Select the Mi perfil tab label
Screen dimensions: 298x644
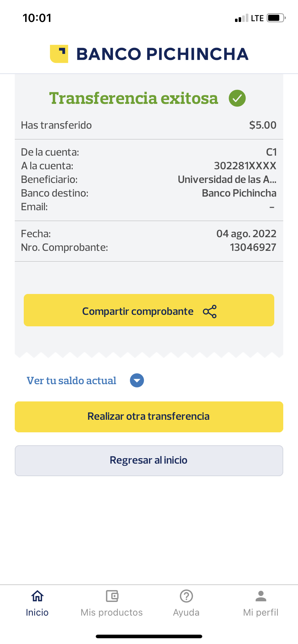tap(261, 612)
